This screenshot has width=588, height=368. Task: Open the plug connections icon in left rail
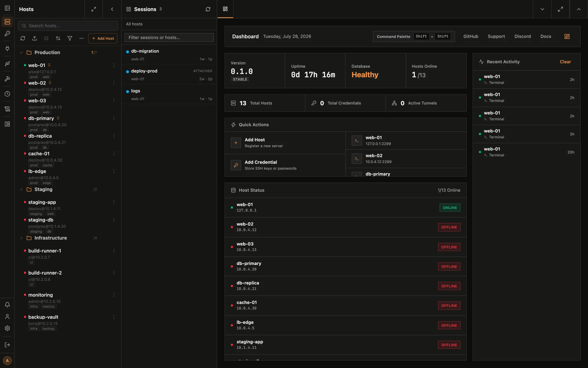[7, 48]
